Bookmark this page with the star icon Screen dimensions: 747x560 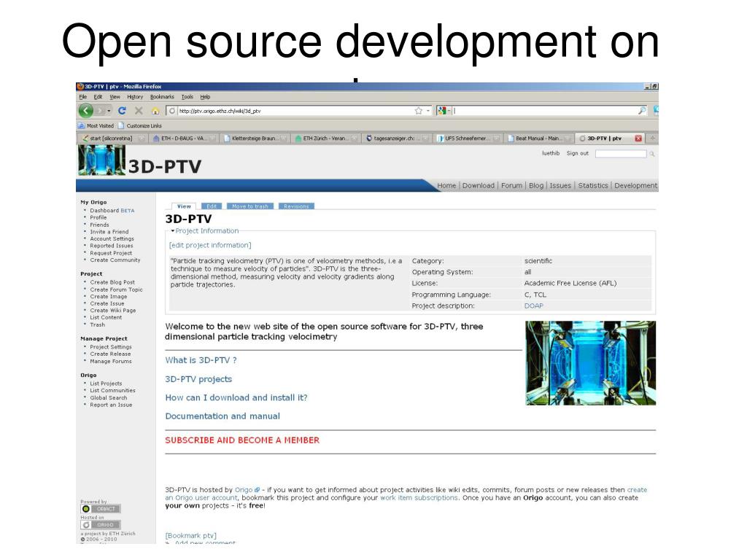click(418, 111)
